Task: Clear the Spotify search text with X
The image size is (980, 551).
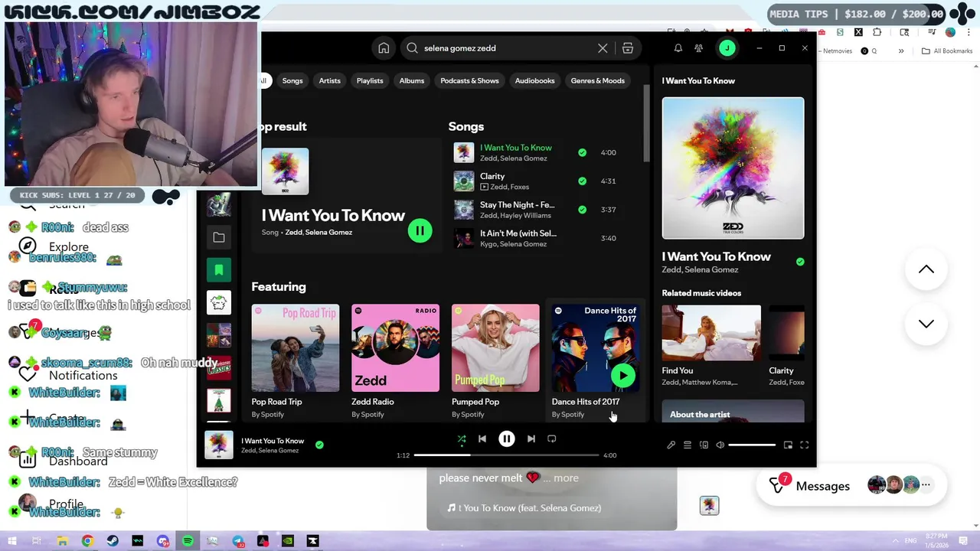Action: click(x=603, y=48)
